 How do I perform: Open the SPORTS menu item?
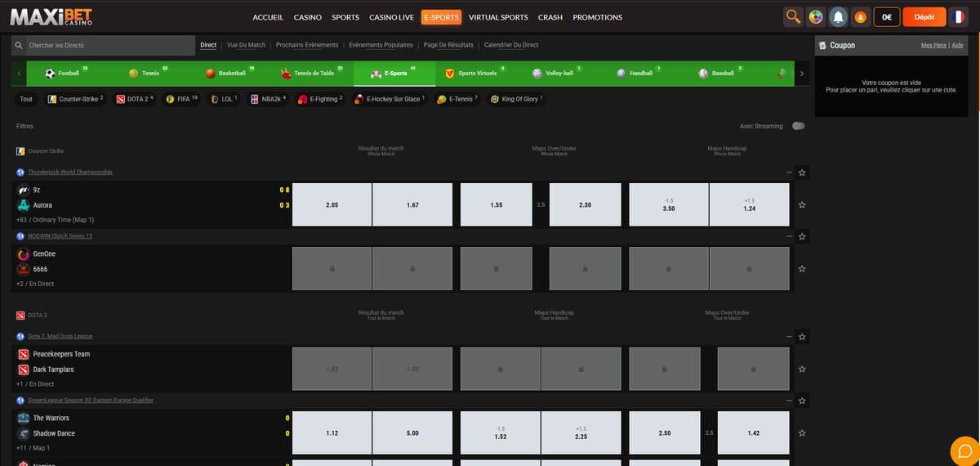pyautogui.click(x=345, y=17)
